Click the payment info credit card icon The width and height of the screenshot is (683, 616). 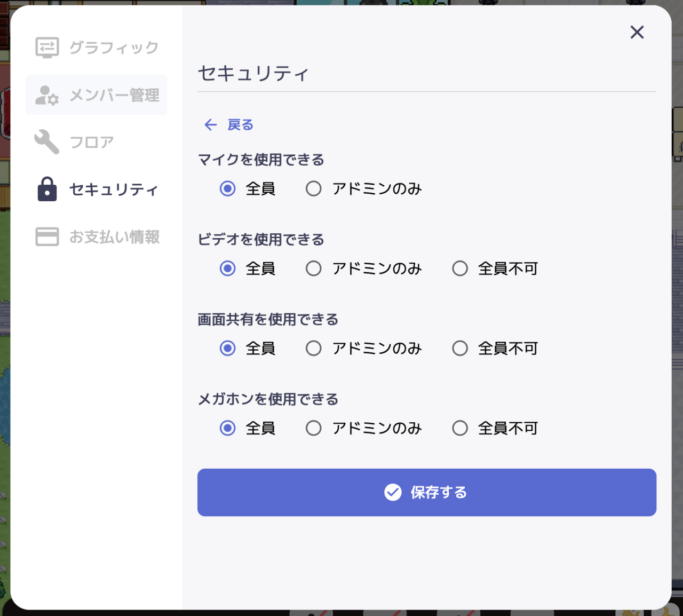(47, 236)
